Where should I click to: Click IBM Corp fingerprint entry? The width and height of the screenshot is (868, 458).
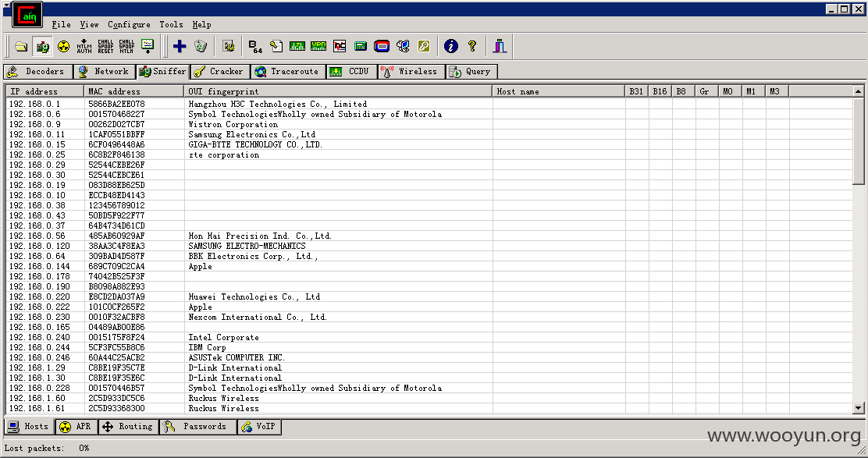point(207,347)
